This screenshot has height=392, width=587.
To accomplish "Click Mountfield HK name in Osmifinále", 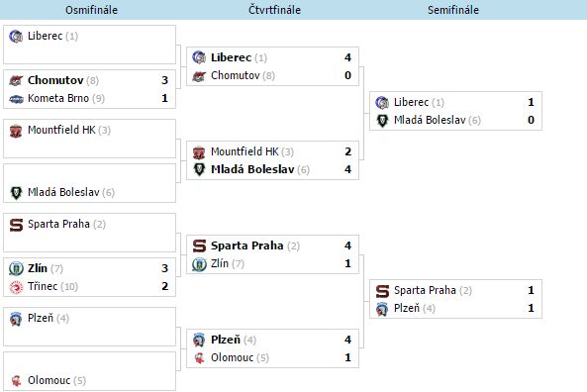I will pos(61,130).
